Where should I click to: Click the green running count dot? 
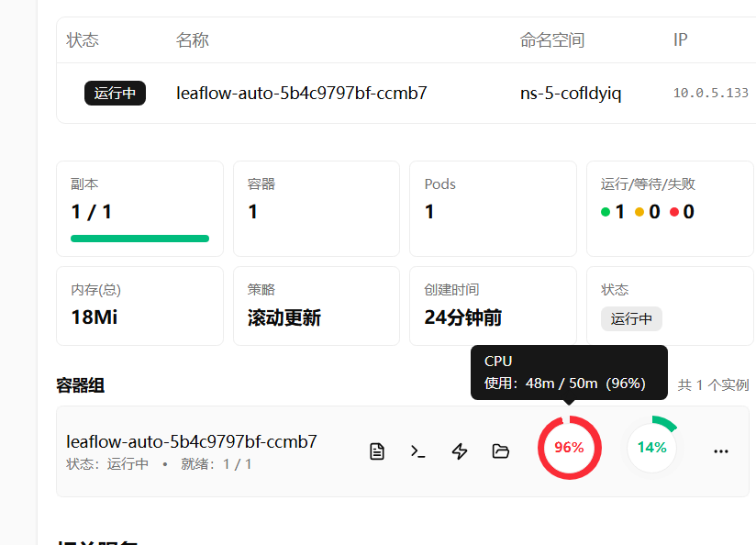[x=606, y=212]
